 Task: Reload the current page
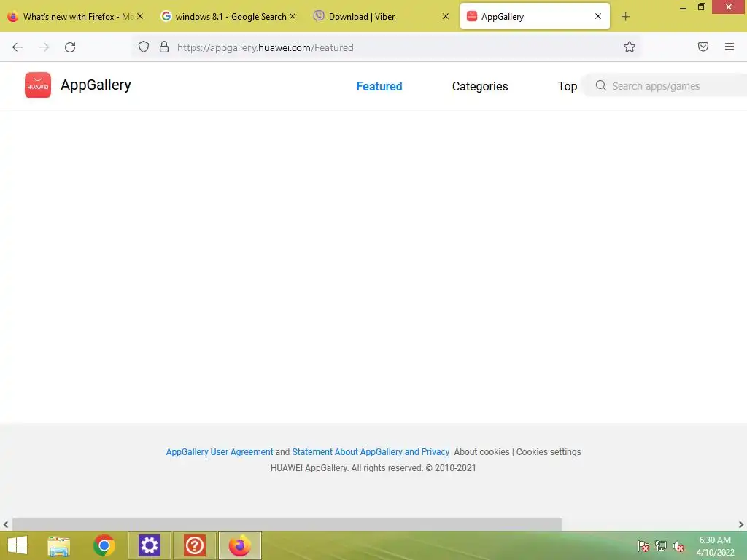tap(70, 47)
